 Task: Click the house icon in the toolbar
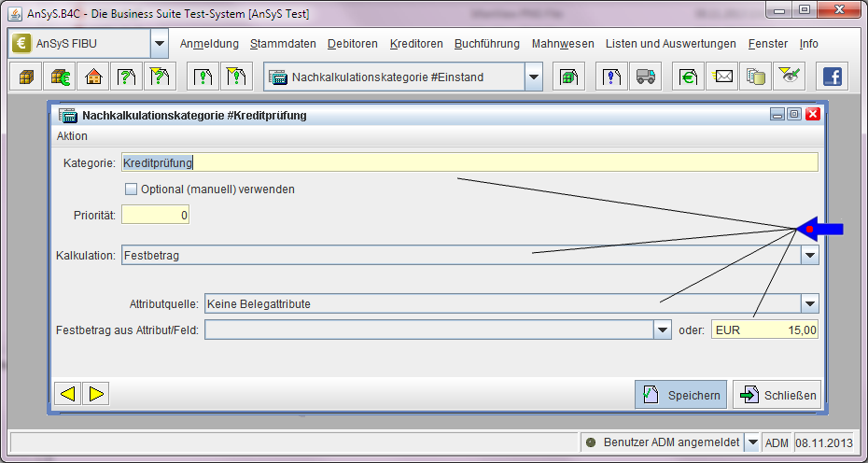click(92, 77)
